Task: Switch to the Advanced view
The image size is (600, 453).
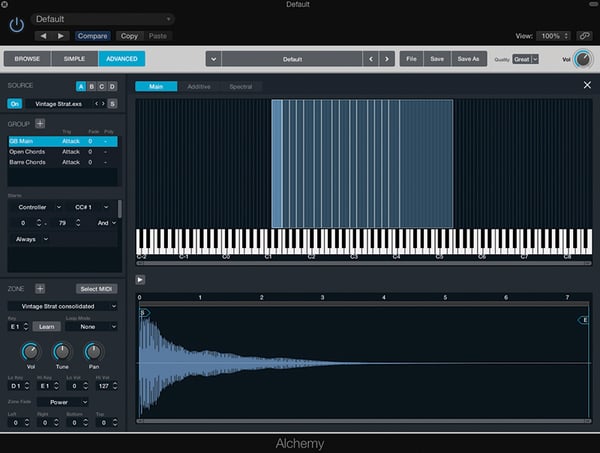Action: pos(122,59)
